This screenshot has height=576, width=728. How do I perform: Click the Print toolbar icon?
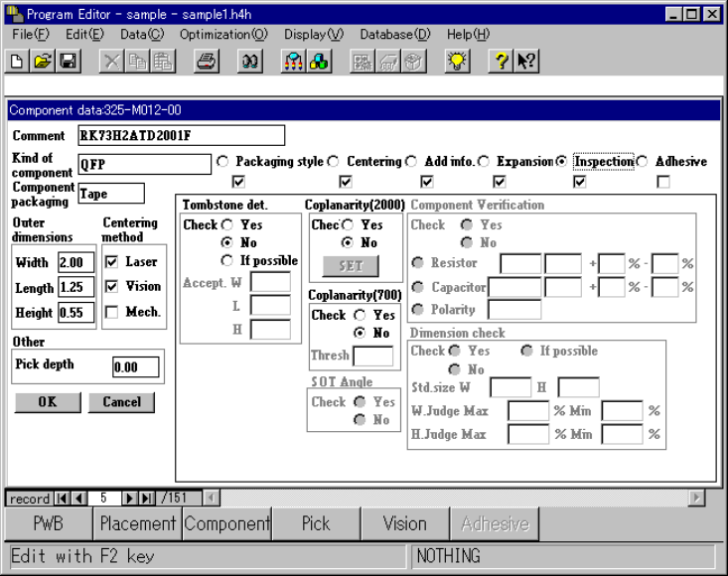pos(206,62)
